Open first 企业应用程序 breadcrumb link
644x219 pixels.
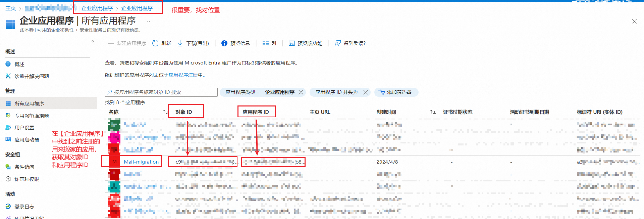pyautogui.click(x=97, y=8)
